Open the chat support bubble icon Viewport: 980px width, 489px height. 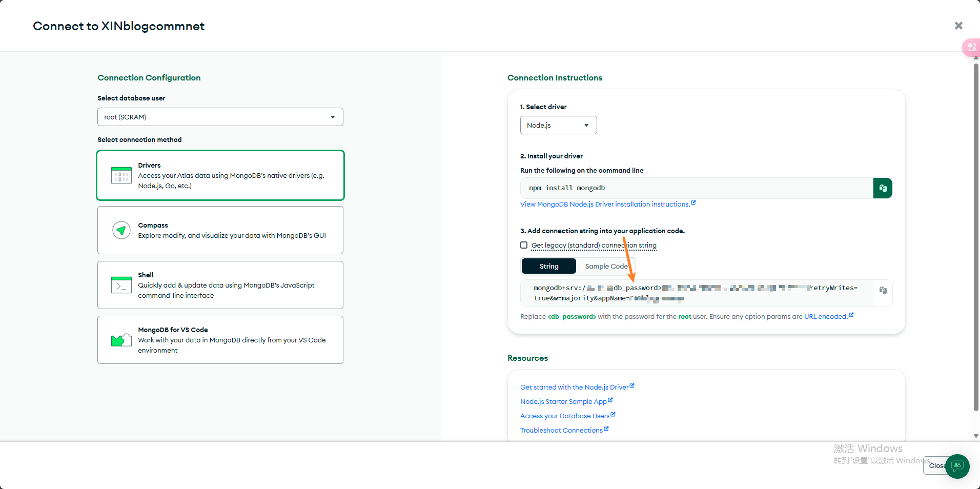point(957,466)
